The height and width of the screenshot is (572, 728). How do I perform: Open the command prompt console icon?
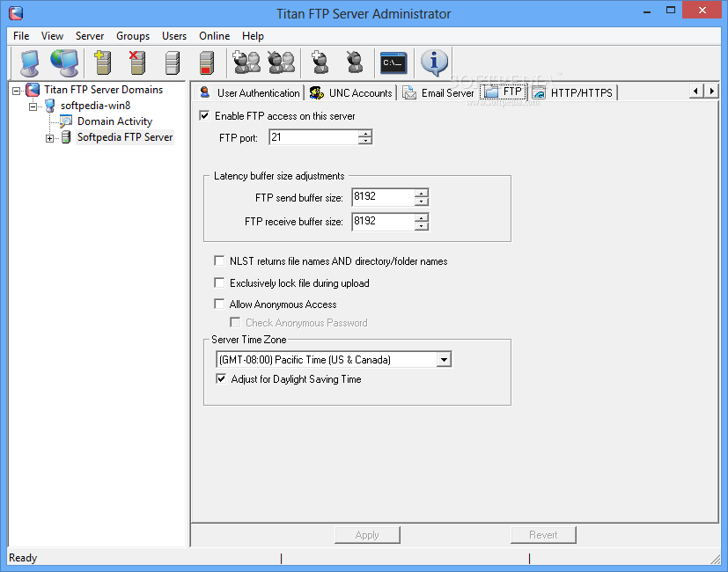pos(393,62)
